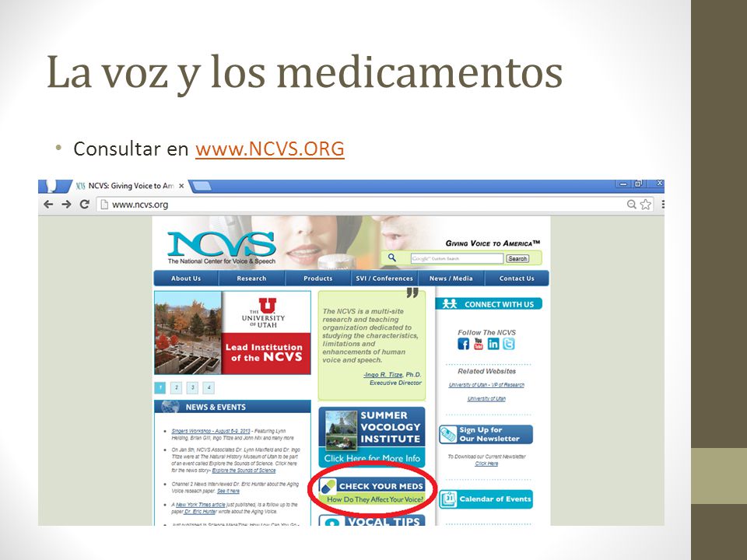Open the Products menu
Screen dimensions: 747x560
pos(317,278)
